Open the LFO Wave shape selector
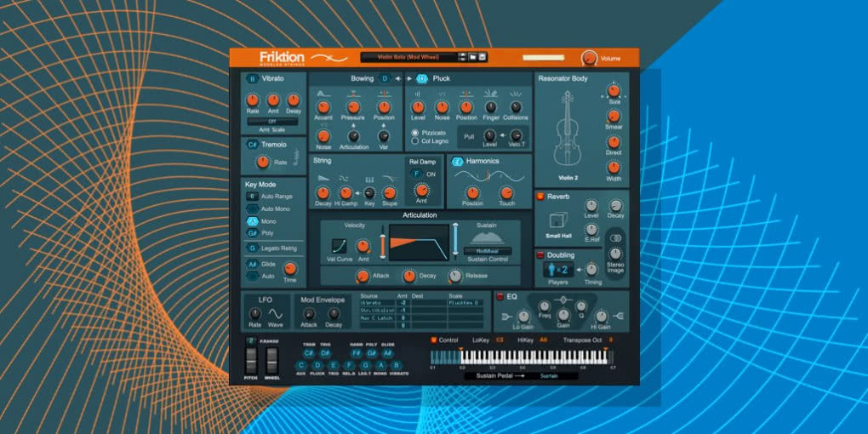The height and width of the screenshot is (434, 868). click(276, 314)
